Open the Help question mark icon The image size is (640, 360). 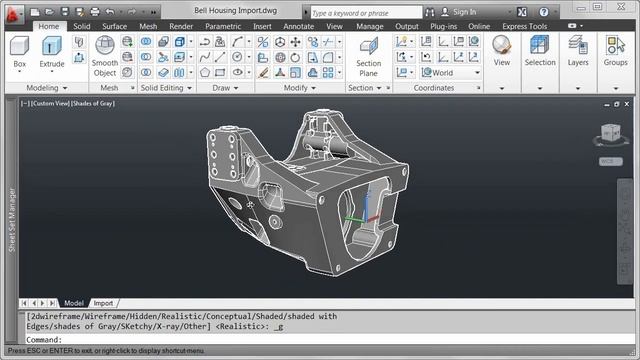pos(544,12)
